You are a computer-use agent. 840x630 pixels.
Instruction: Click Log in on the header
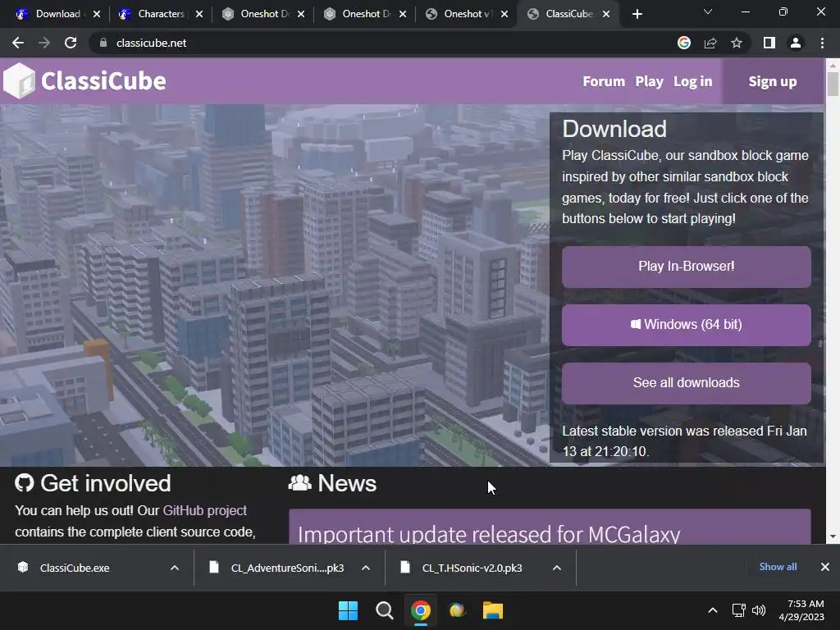(x=692, y=81)
